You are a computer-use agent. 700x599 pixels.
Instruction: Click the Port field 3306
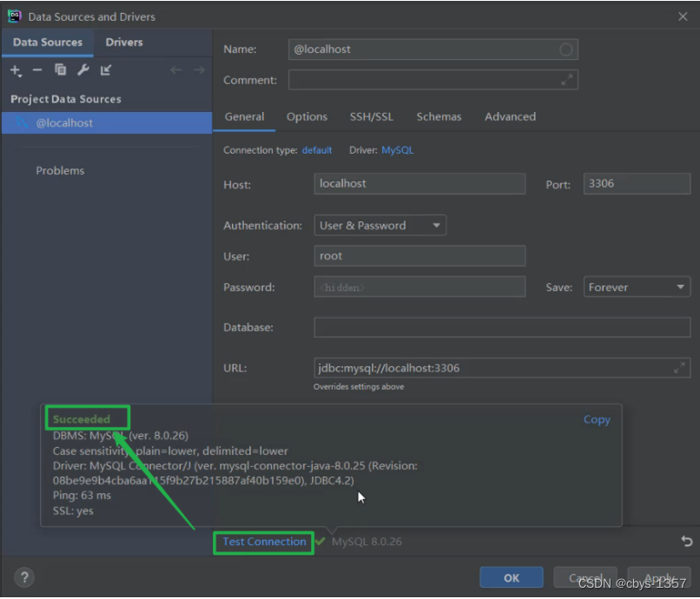pos(637,184)
